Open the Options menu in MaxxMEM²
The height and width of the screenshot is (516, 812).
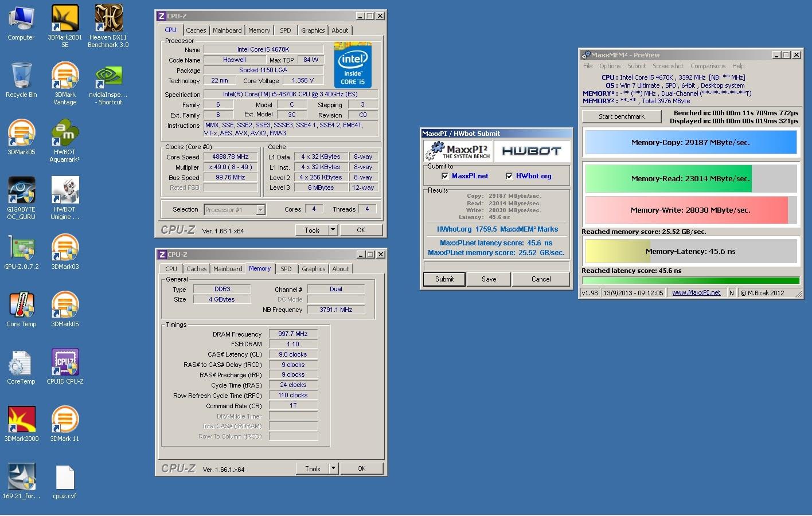(x=610, y=66)
